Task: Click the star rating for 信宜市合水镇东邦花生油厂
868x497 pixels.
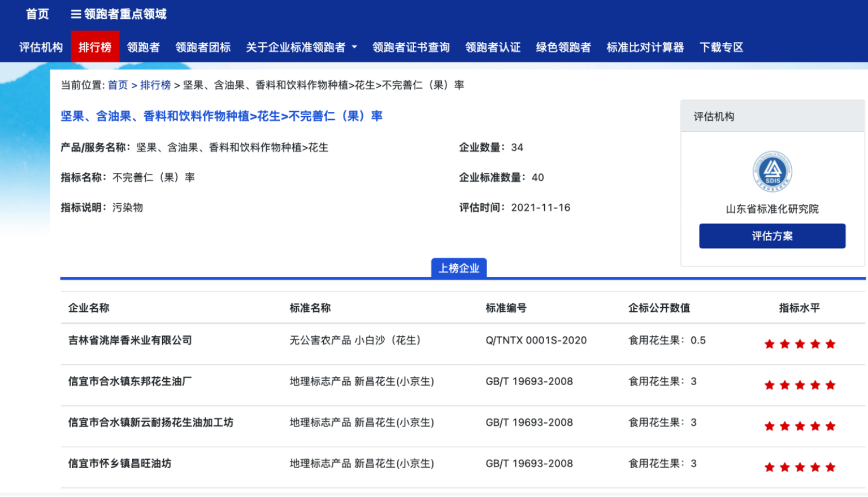Action: pyautogui.click(x=800, y=385)
